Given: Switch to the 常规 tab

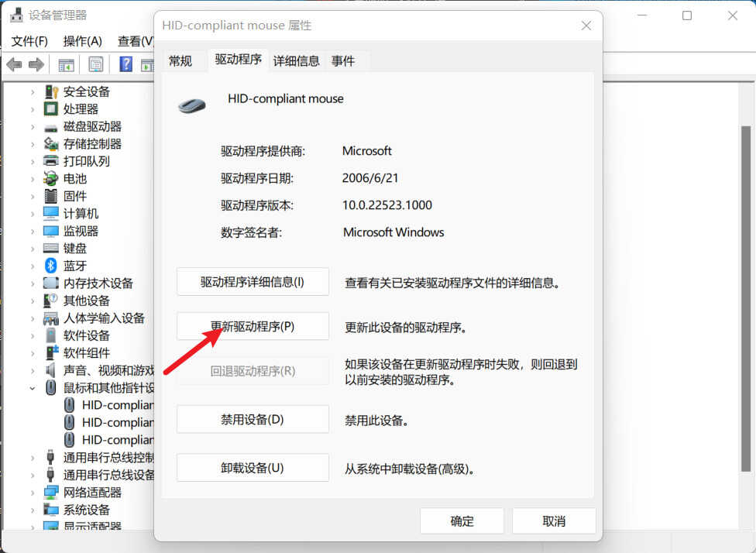Looking at the screenshot, I should coord(180,60).
